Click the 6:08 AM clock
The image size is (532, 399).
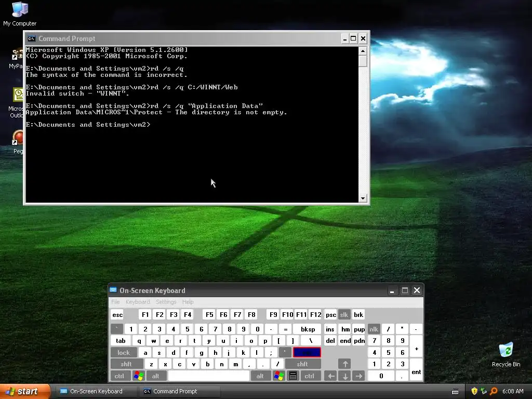pos(513,391)
